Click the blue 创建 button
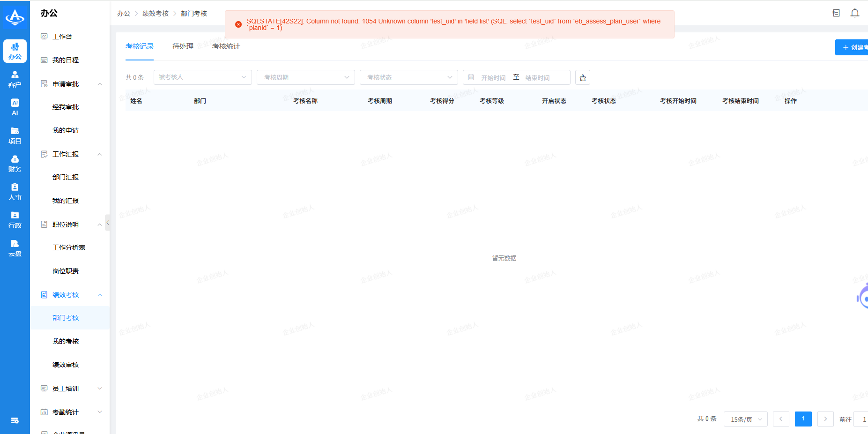Viewport: 868px width, 434px height. 853,47
